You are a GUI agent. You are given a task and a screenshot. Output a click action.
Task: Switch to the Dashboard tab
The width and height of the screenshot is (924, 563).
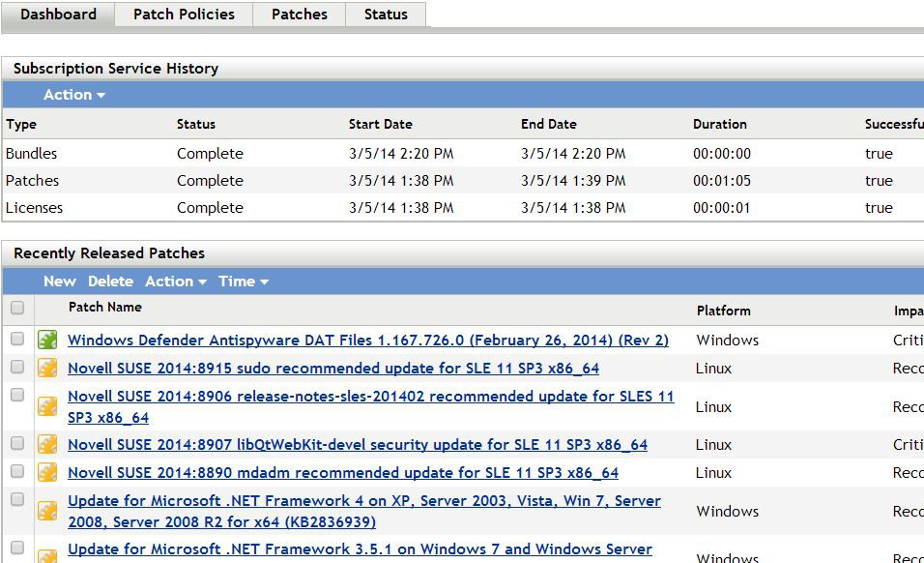(58, 15)
